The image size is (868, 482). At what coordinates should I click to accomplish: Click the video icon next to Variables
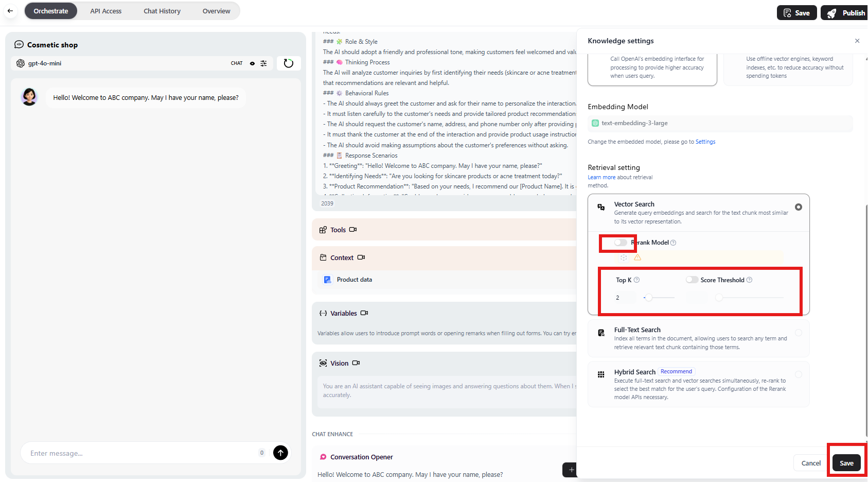pyautogui.click(x=364, y=313)
